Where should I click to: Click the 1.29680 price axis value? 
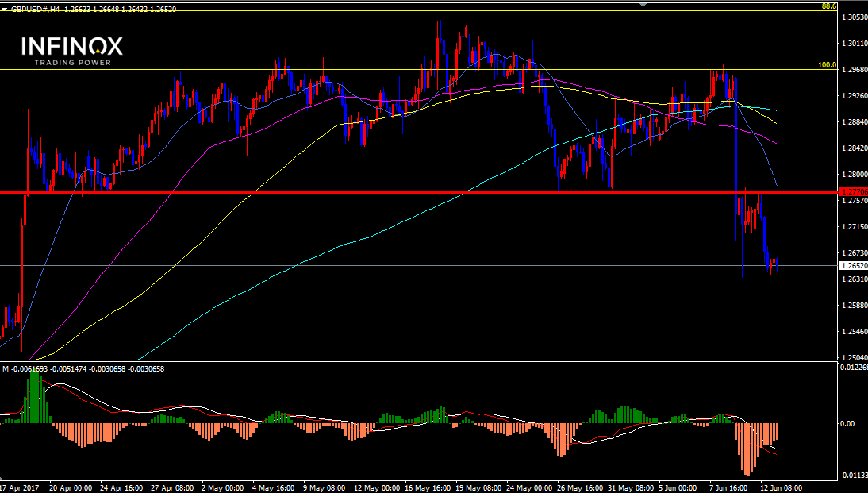click(x=855, y=70)
